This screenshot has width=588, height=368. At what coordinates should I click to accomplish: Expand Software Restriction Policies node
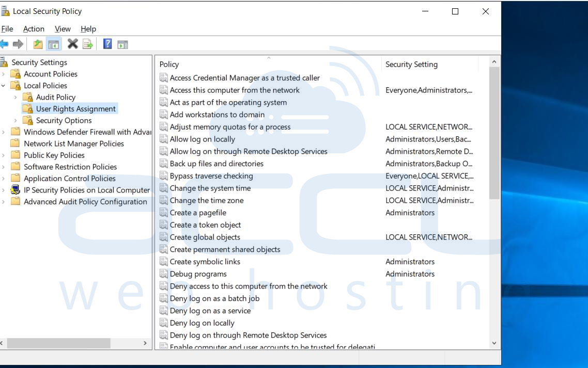pyautogui.click(x=4, y=167)
